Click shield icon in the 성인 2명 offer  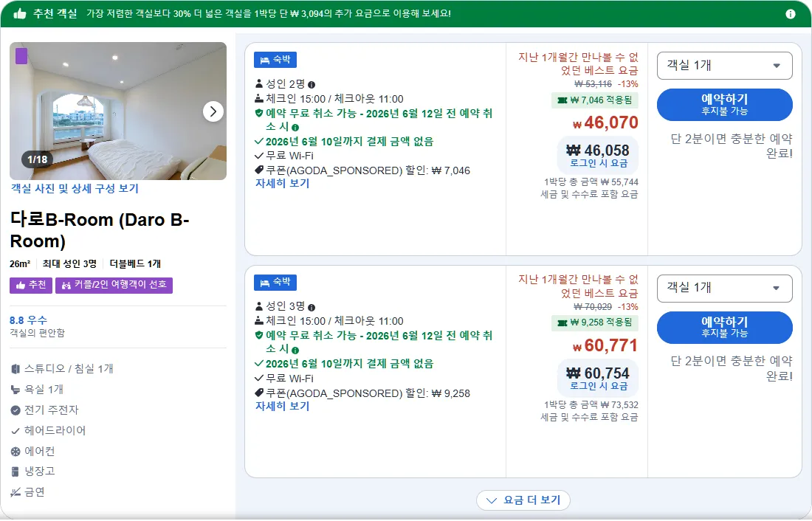pos(259,113)
